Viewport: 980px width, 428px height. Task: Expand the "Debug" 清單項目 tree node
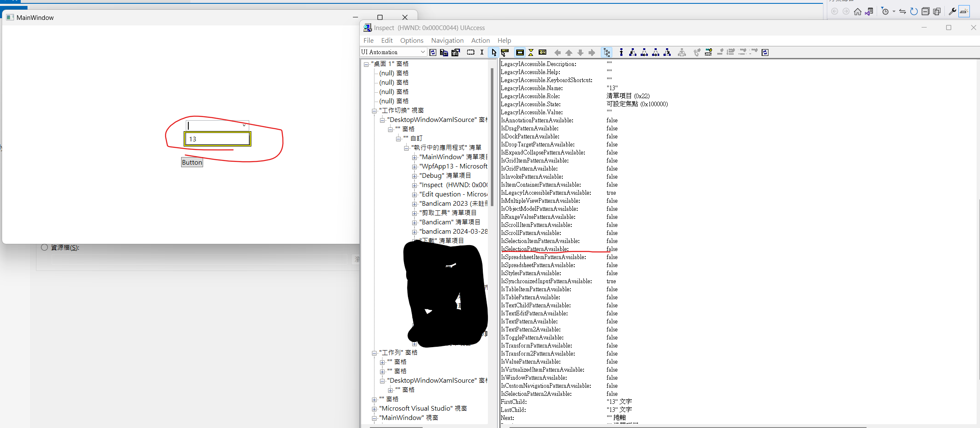coord(415,176)
